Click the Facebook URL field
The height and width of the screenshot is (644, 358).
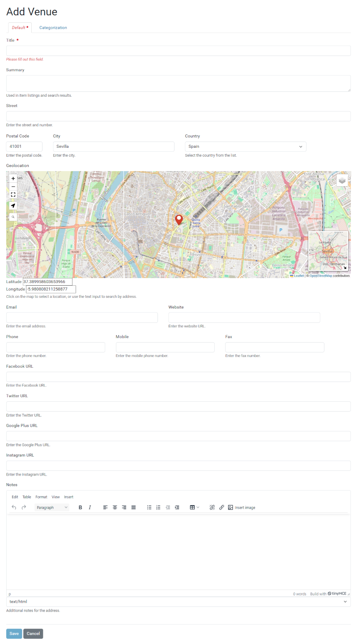pyautogui.click(x=179, y=377)
